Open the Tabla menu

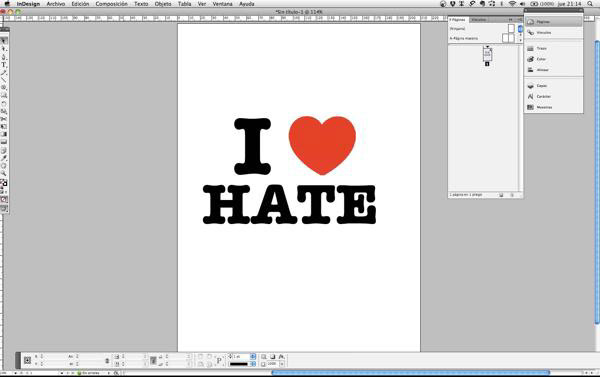tap(184, 4)
